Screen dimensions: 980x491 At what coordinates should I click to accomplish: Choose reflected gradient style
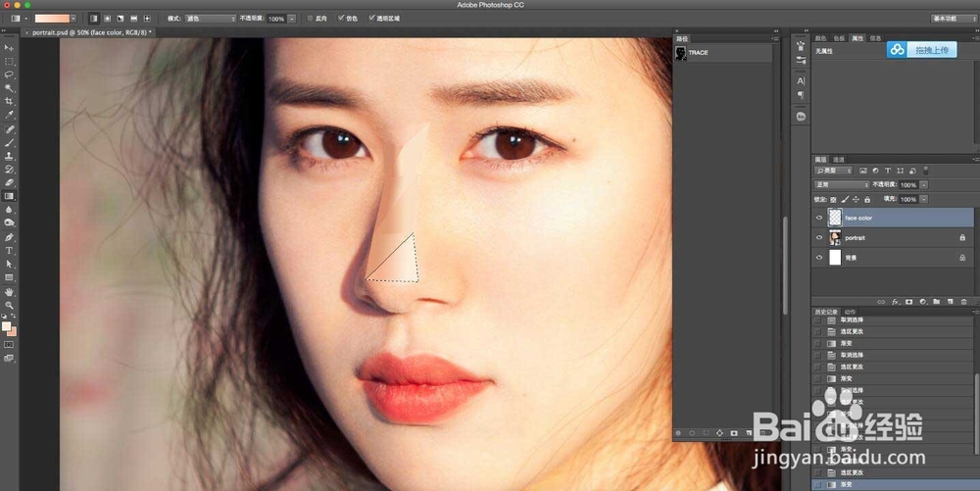[x=133, y=19]
